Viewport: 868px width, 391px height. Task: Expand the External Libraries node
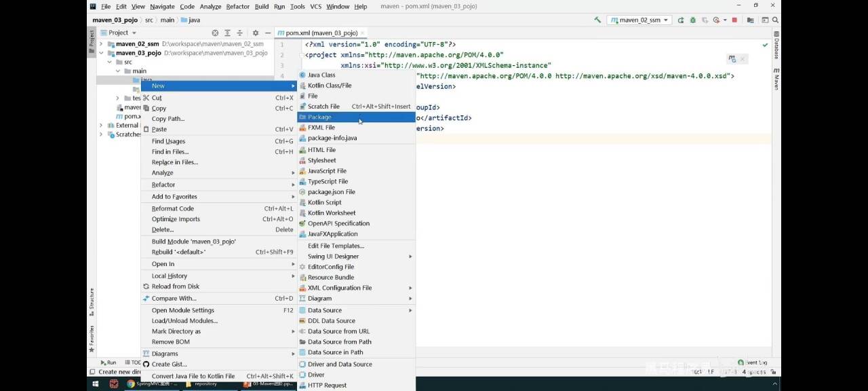pos(101,126)
